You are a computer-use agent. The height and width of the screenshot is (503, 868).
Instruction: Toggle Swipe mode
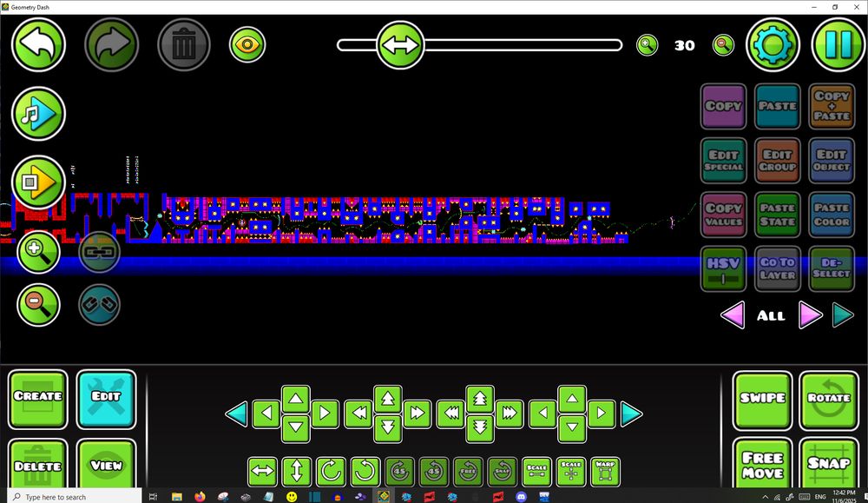point(762,401)
